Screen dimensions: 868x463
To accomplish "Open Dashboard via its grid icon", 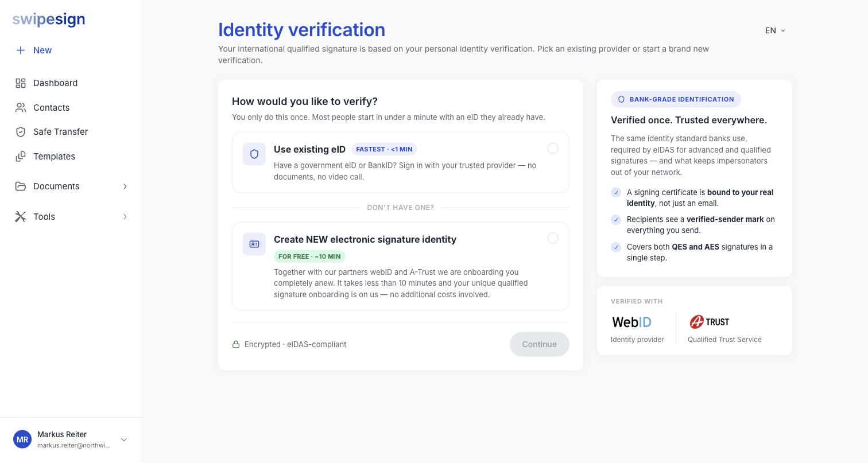I will point(21,83).
